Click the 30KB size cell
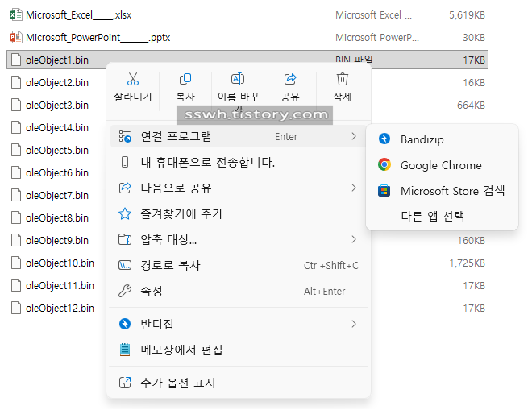This screenshot has height=410, width=532. coord(474,38)
